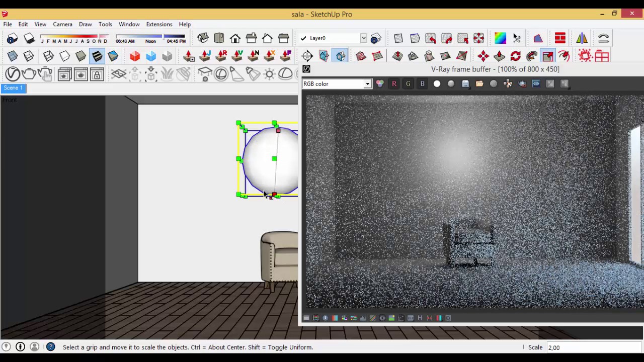Save image in V-Ray frame buffer
This screenshot has width=644, height=362.
[465, 84]
